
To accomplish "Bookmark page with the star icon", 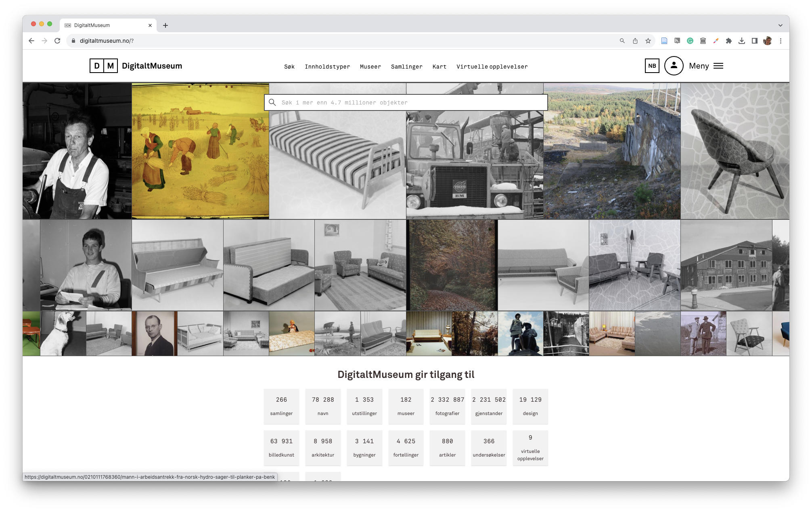I will pyautogui.click(x=648, y=41).
